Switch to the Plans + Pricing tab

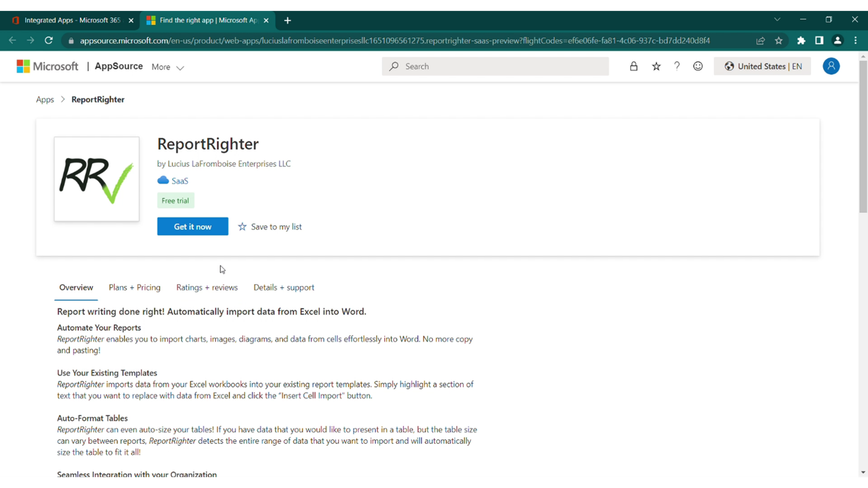[x=134, y=288]
